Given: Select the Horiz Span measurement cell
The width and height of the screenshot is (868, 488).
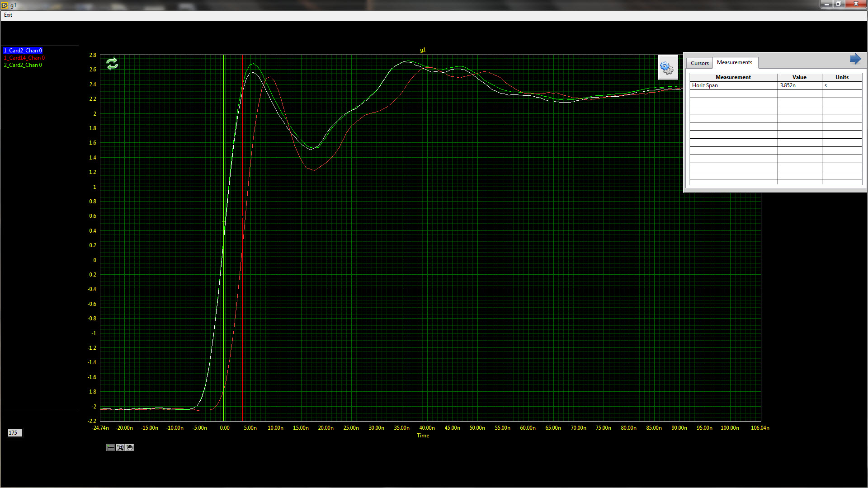Looking at the screenshot, I should click(x=733, y=85).
